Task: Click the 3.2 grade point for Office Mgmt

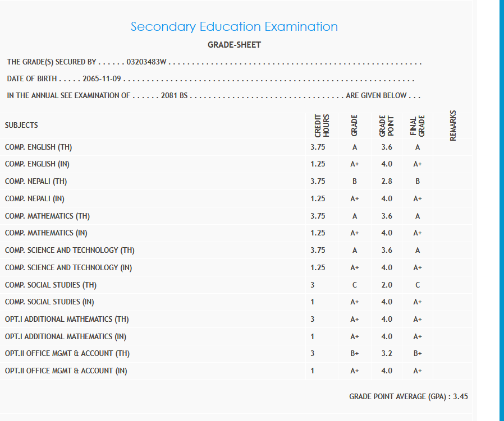Action: pyautogui.click(x=387, y=354)
